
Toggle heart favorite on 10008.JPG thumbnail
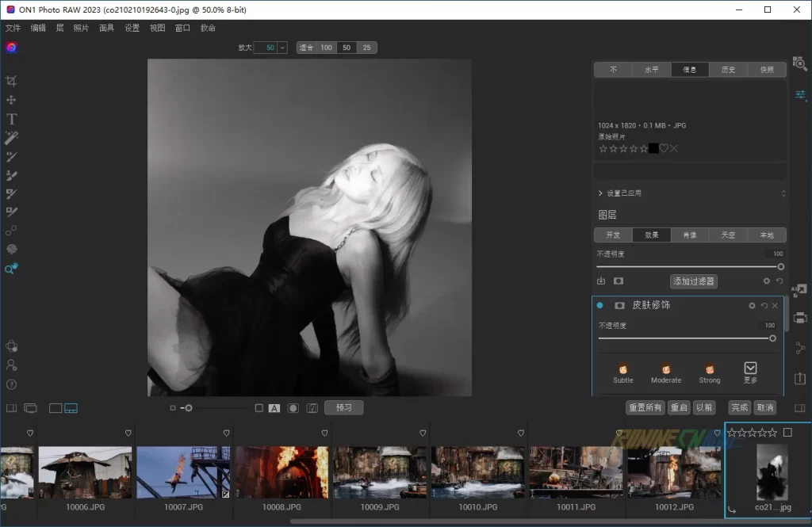324,433
